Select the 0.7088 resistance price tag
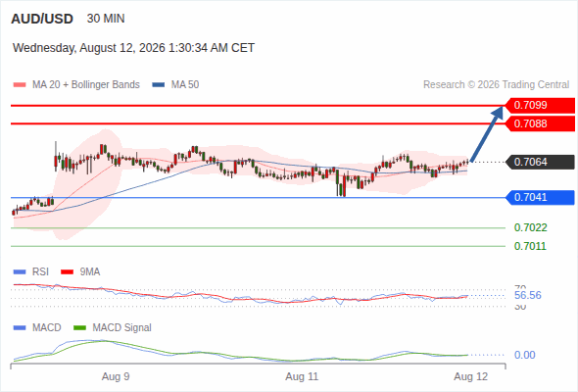The image size is (578, 392). (x=540, y=123)
